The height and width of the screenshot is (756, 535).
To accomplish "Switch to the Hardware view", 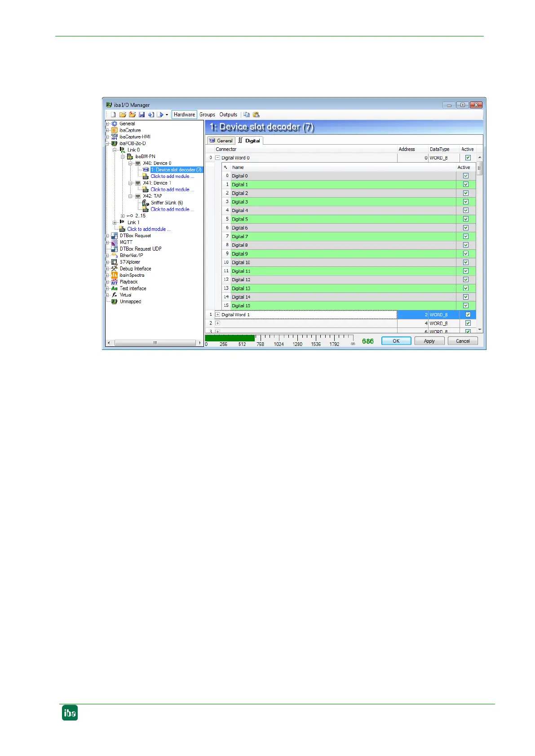I will pyautogui.click(x=184, y=115).
